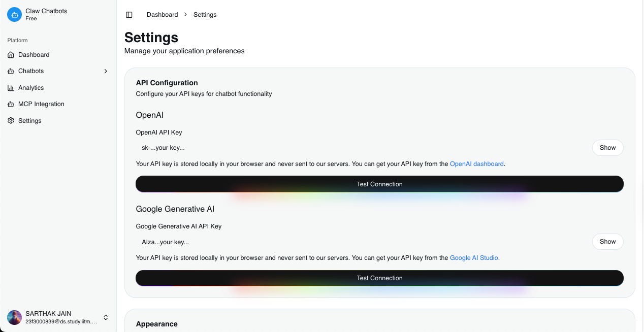644x332 pixels.
Task: Open MCP Integration in sidebar menu
Action: [x=41, y=104]
